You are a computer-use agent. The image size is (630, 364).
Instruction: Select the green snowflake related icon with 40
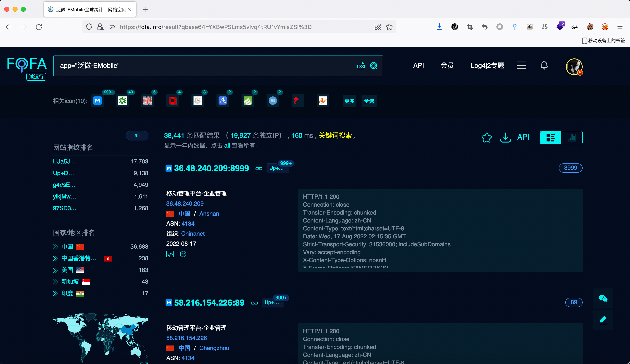point(123,101)
